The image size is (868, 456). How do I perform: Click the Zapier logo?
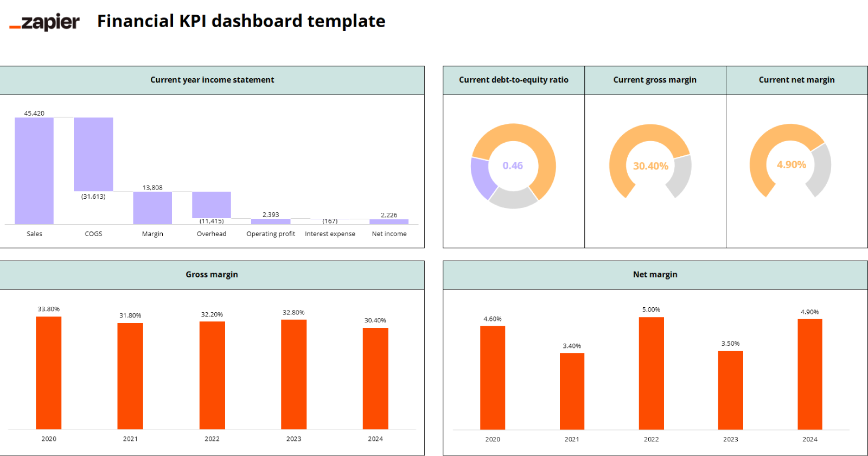click(44, 22)
